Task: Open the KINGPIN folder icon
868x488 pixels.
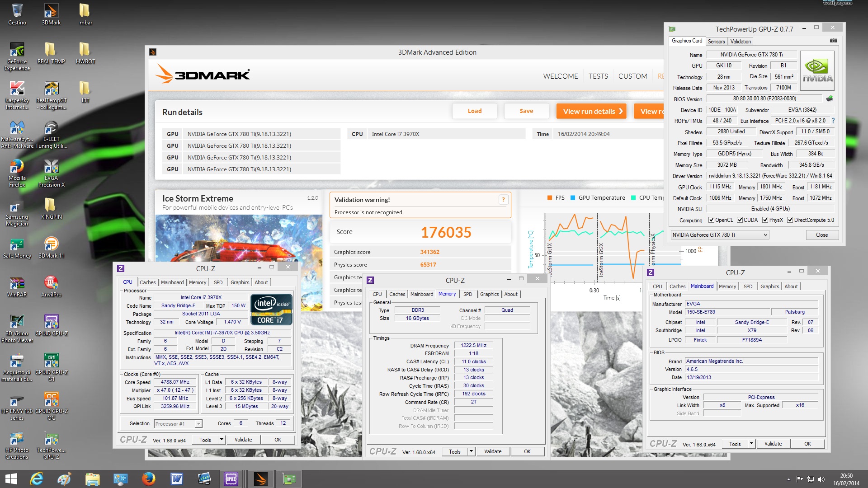Action: (x=51, y=209)
